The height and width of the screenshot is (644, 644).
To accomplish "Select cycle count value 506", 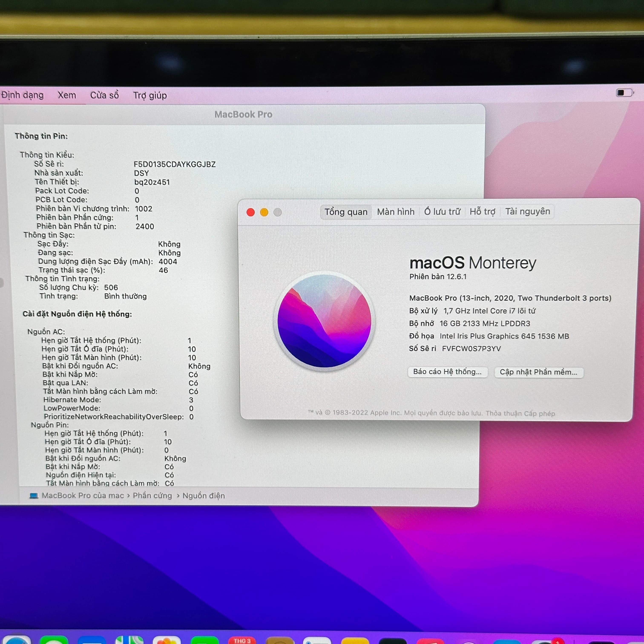I will coord(111,288).
